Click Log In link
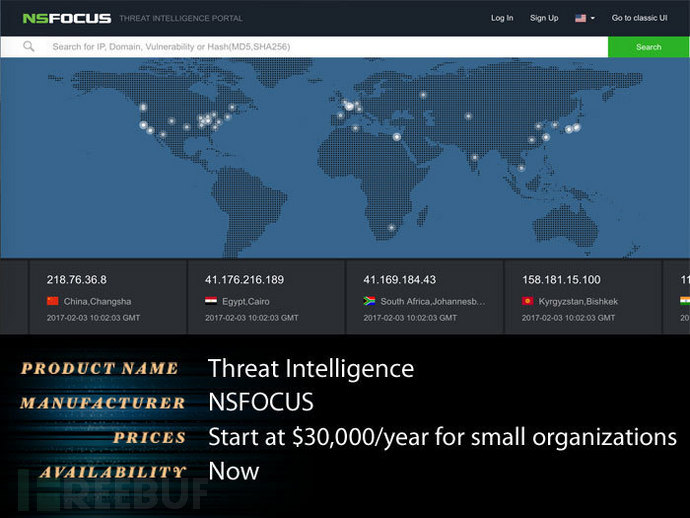This screenshot has height=518, width=690. click(502, 18)
